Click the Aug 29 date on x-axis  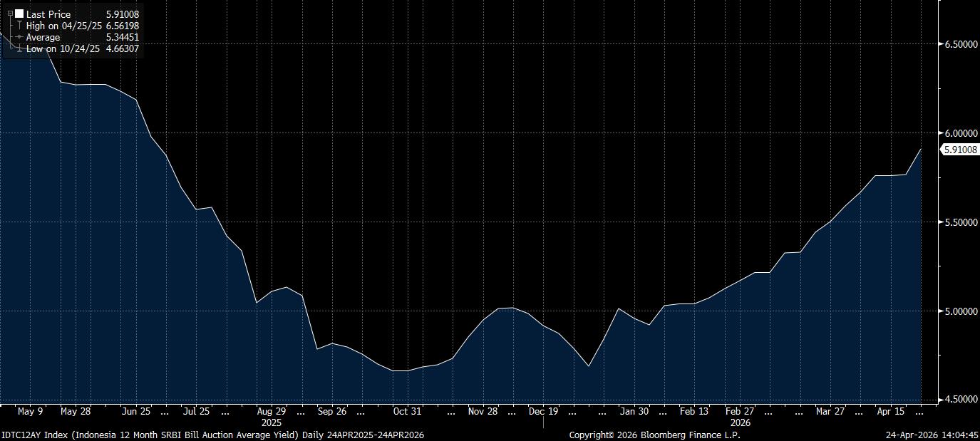tap(271, 411)
